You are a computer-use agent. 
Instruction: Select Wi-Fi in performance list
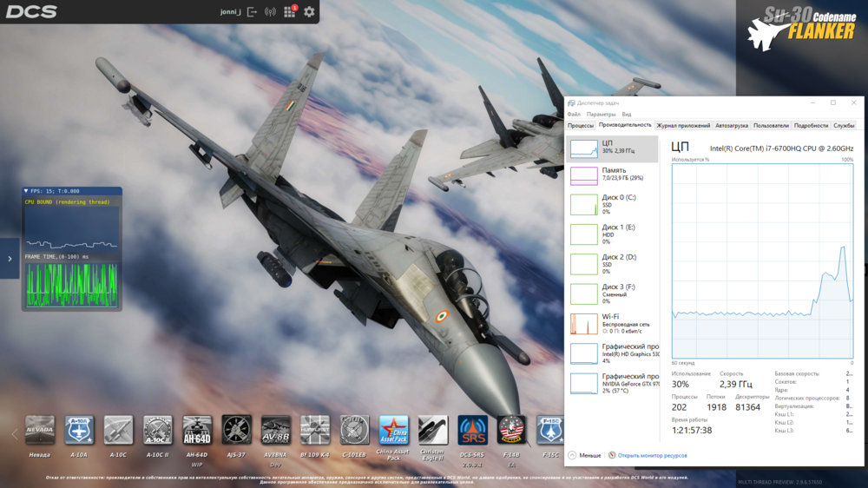pyautogui.click(x=612, y=324)
